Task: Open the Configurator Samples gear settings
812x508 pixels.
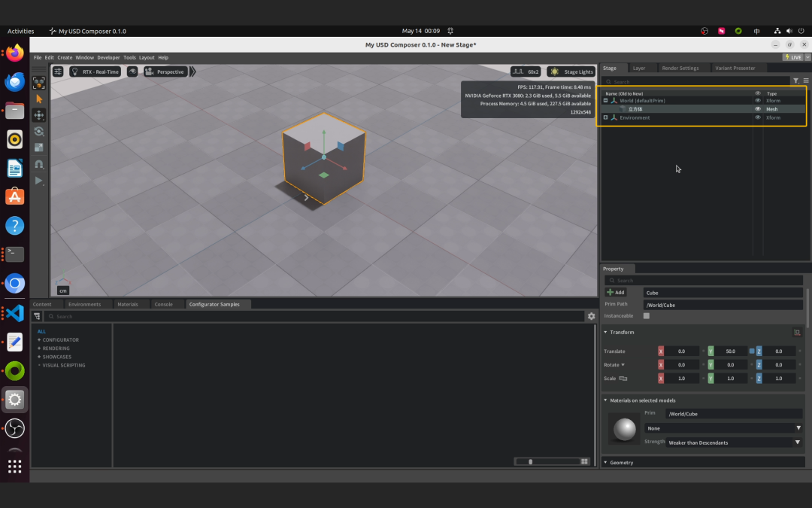Action: [591, 316]
